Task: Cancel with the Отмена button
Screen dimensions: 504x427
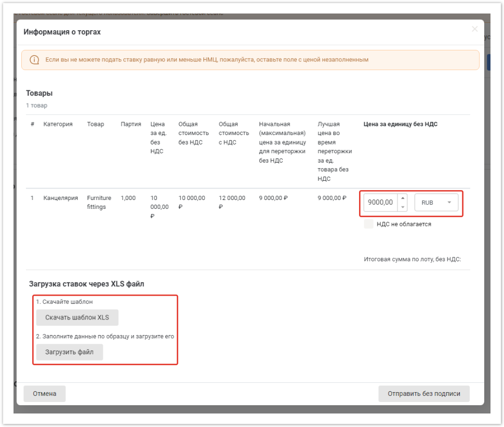Action: pos(45,394)
